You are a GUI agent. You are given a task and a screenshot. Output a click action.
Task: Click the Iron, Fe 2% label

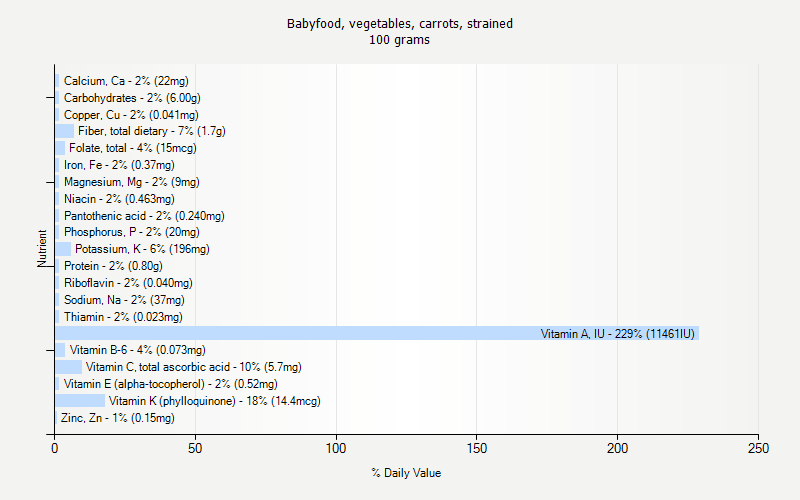coord(119,165)
